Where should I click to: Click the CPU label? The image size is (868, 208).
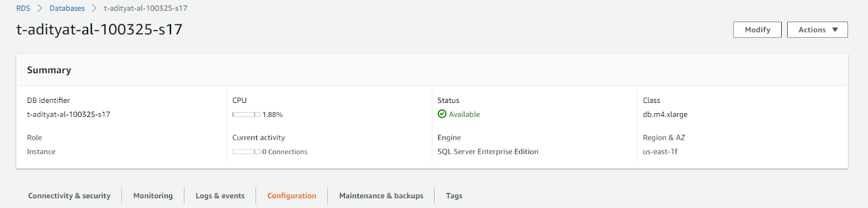[x=239, y=100]
